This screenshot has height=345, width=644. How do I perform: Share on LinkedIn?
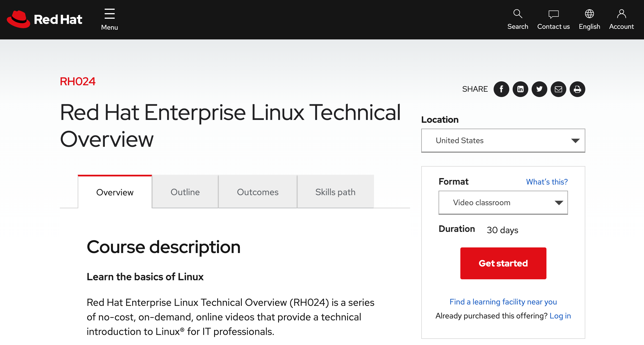pos(520,89)
